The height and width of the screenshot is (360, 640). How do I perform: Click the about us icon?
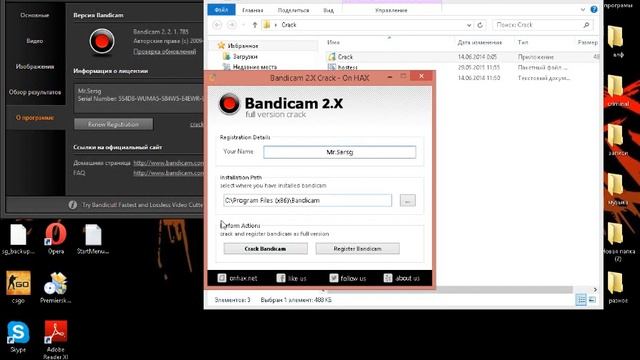coord(388,278)
